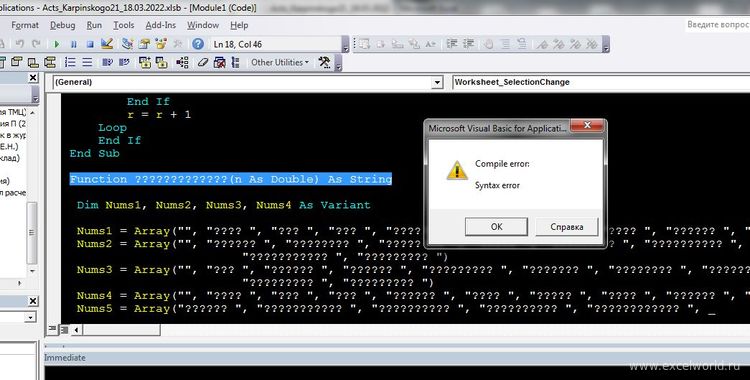
Task: Click the Immediate window title bar
Action: coord(397,358)
